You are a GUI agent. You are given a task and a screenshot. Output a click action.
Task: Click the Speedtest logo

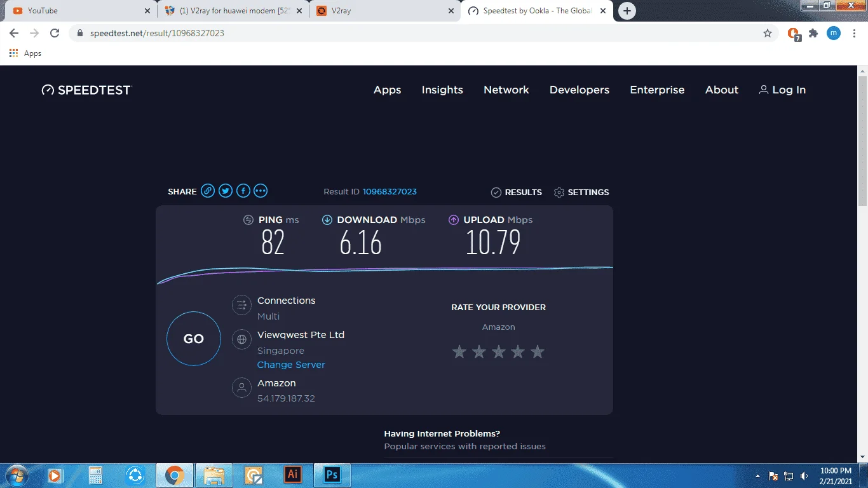click(86, 90)
